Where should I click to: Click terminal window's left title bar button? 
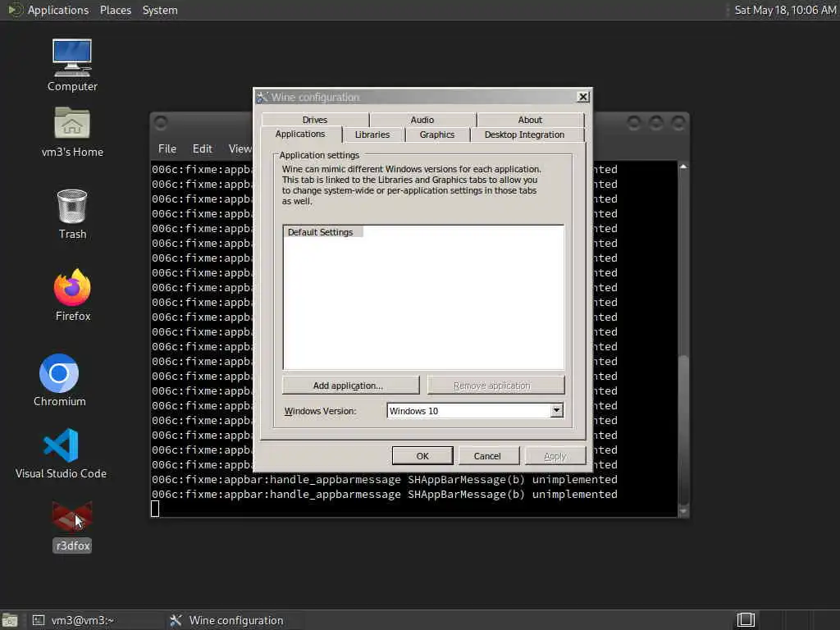(x=161, y=123)
